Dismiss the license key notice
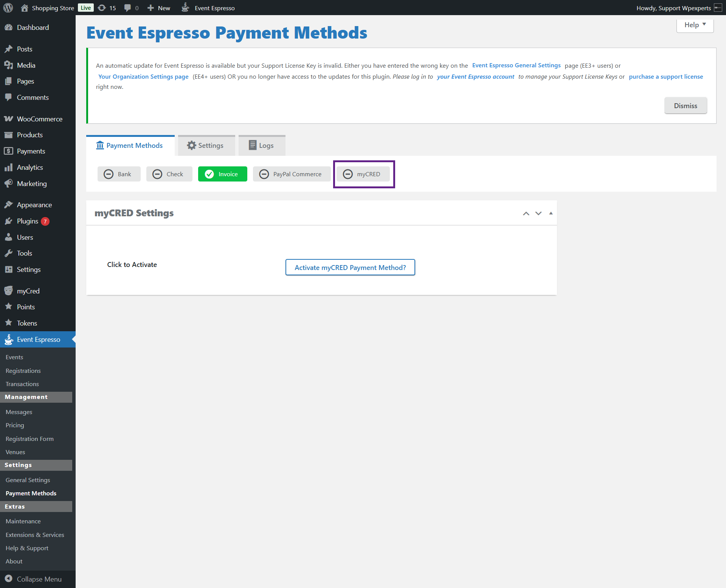This screenshot has width=726, height=588. click(685, 106)
